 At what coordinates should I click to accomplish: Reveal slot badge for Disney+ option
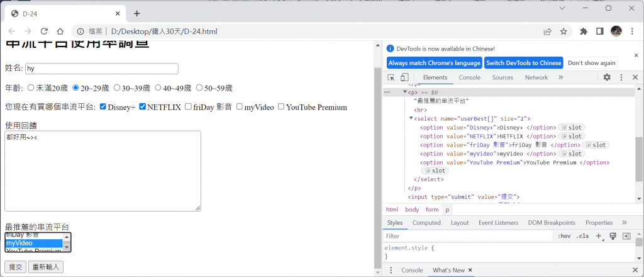(571, 127)
